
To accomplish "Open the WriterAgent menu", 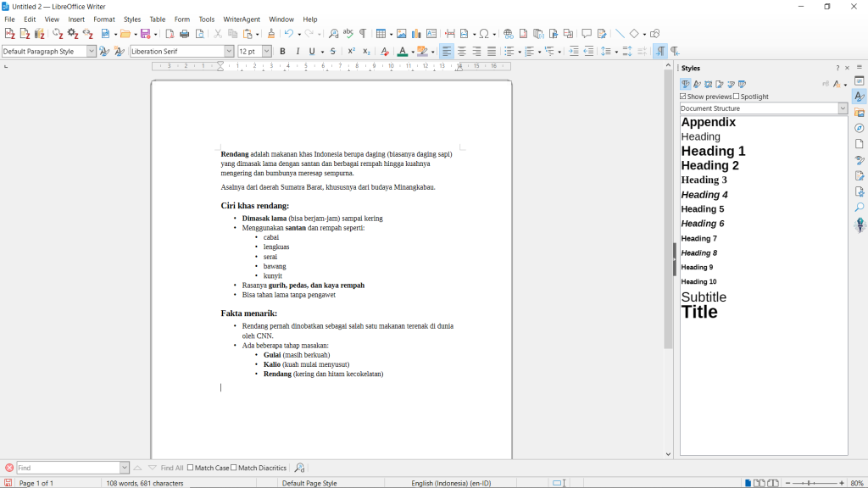I will click(242, 19).
